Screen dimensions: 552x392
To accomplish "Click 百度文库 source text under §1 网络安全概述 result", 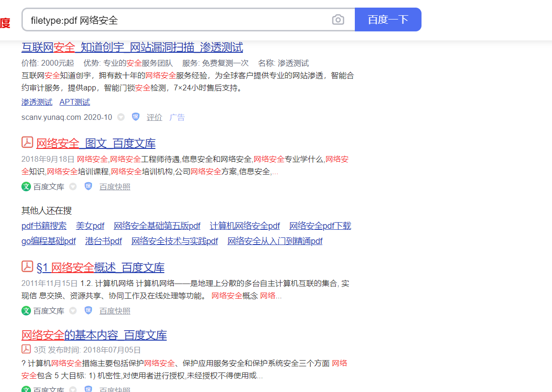I will tap(49, 311).
